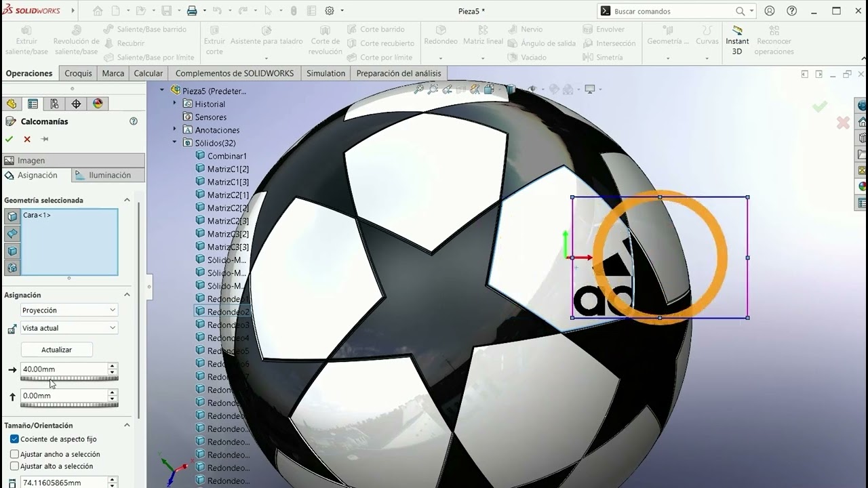Open the Simulation tab
The height and width of the screenshot is (488, 868).
[x=326, y=73]
